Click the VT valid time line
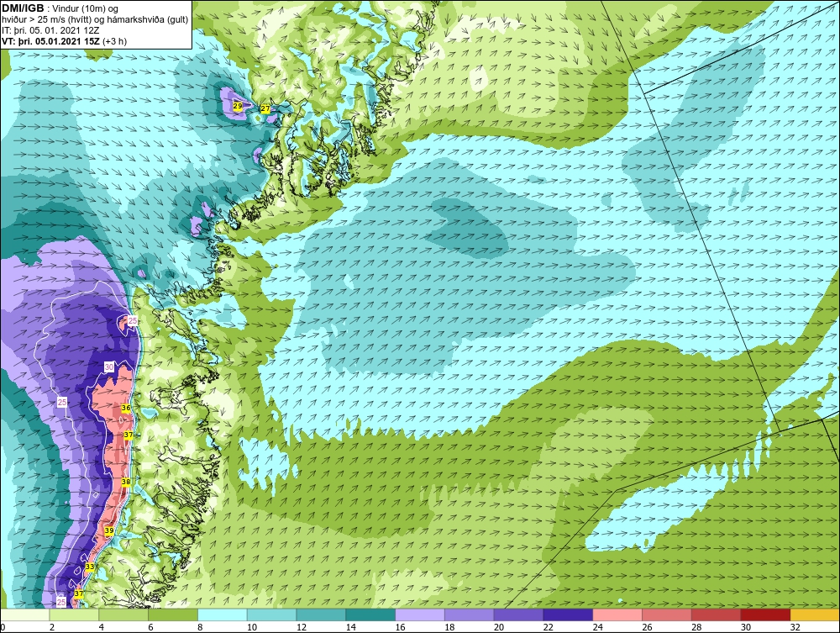 pos(65,41)
